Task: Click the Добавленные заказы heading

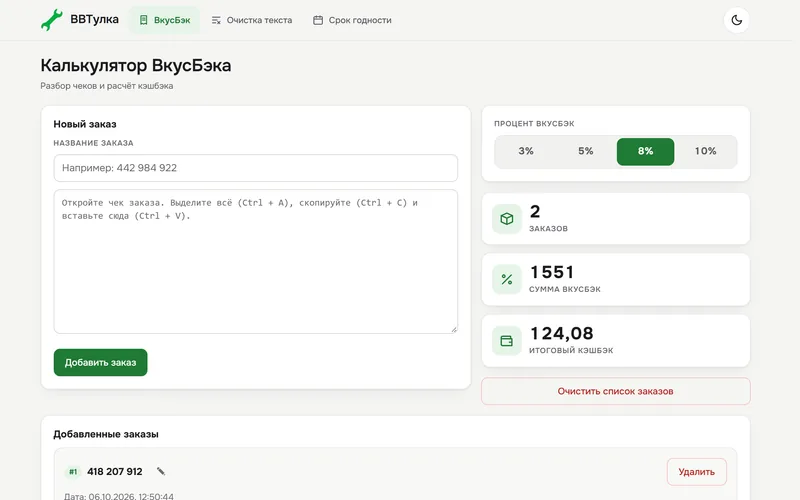Action: 106,434
